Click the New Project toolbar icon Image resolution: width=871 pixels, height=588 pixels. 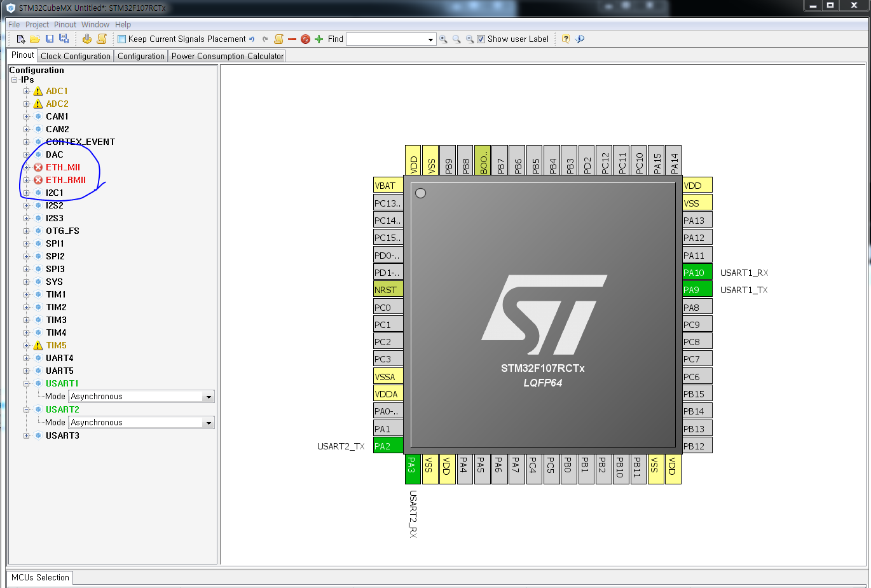click(x=21, y=39)
